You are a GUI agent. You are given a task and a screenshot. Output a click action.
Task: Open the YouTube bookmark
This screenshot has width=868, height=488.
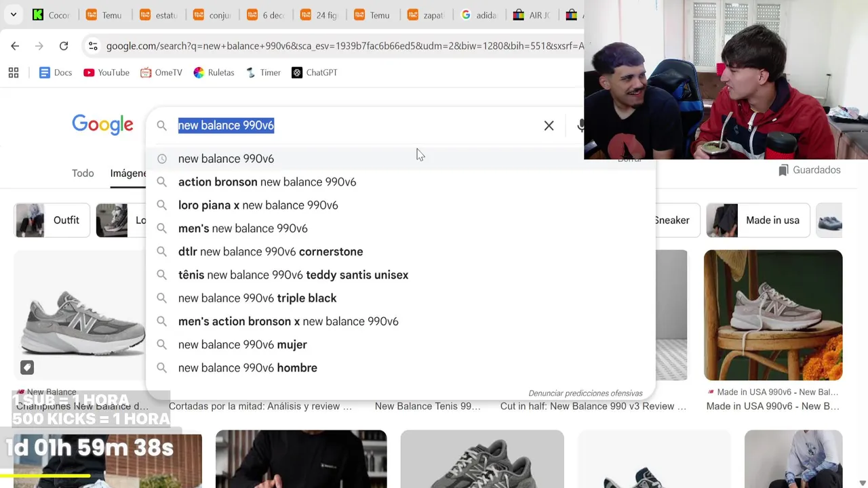click(x=106, y=73)
